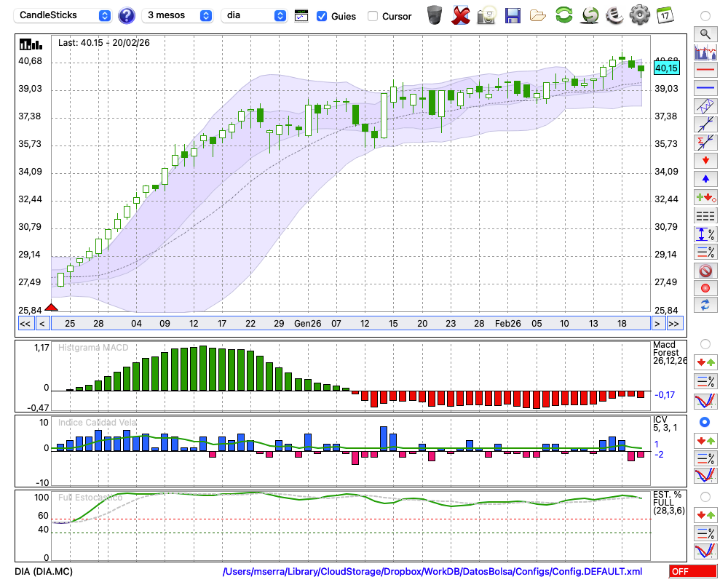The height and width of the screenshot is (582, 728).
Task: Click the red prohibition sign icon
Action: (x=705, y=271)
